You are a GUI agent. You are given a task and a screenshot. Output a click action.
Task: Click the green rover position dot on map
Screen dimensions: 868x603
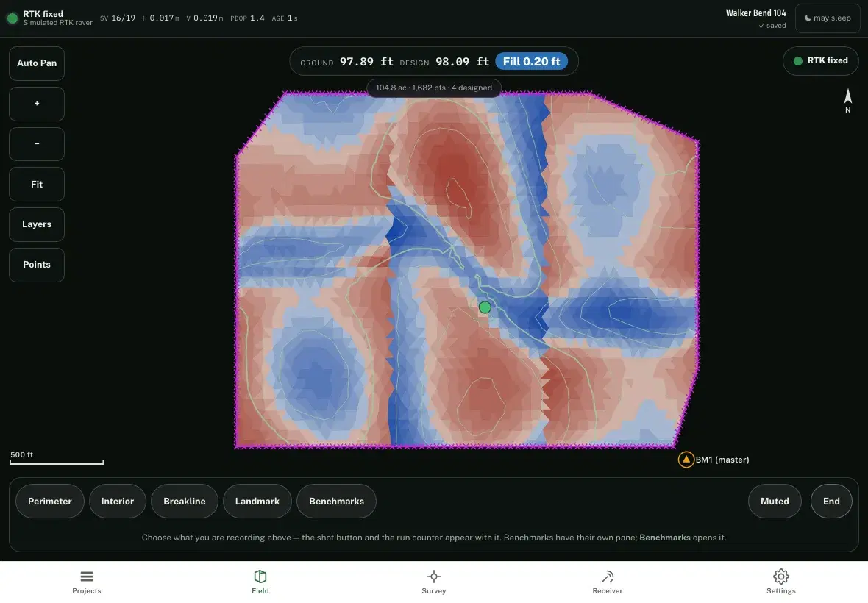tap(484, 307)
